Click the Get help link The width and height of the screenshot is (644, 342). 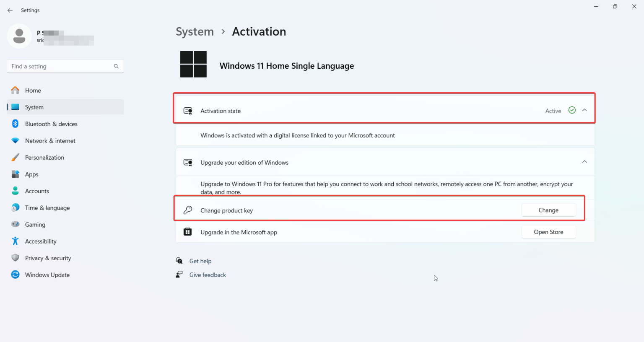tap(200, 261)
